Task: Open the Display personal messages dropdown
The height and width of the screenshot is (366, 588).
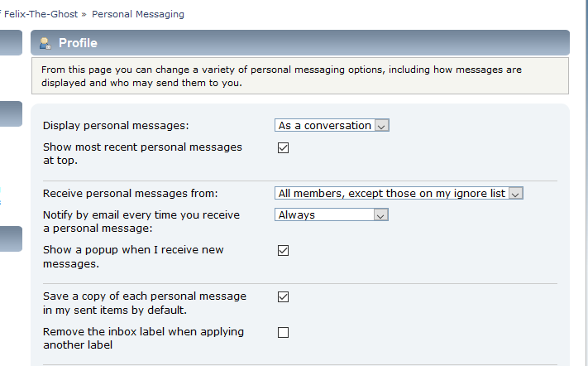Action: pos(332,125)
